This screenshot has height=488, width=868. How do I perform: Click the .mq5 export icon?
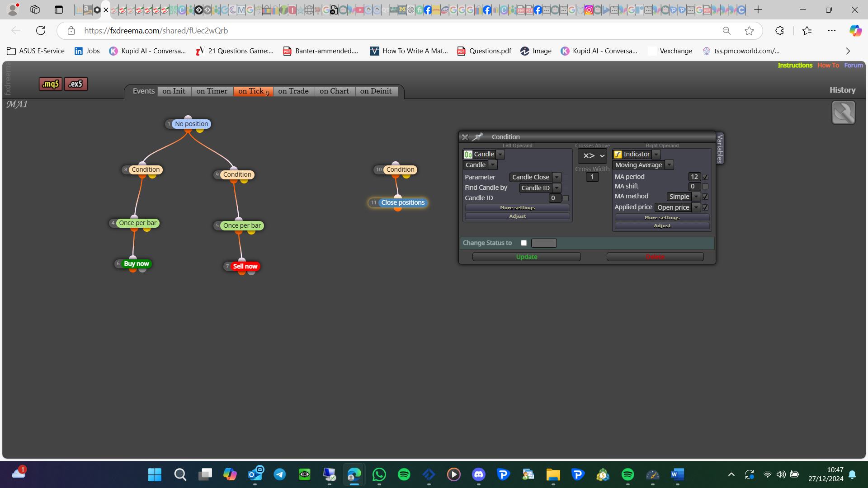pyautogui.click(x=50, y=84)
